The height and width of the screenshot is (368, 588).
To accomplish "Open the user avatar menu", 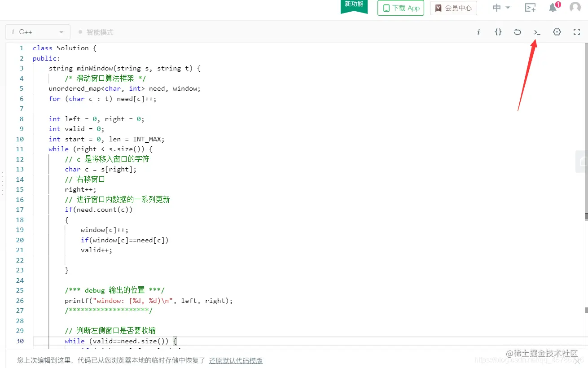I will (x=575, y=7).
